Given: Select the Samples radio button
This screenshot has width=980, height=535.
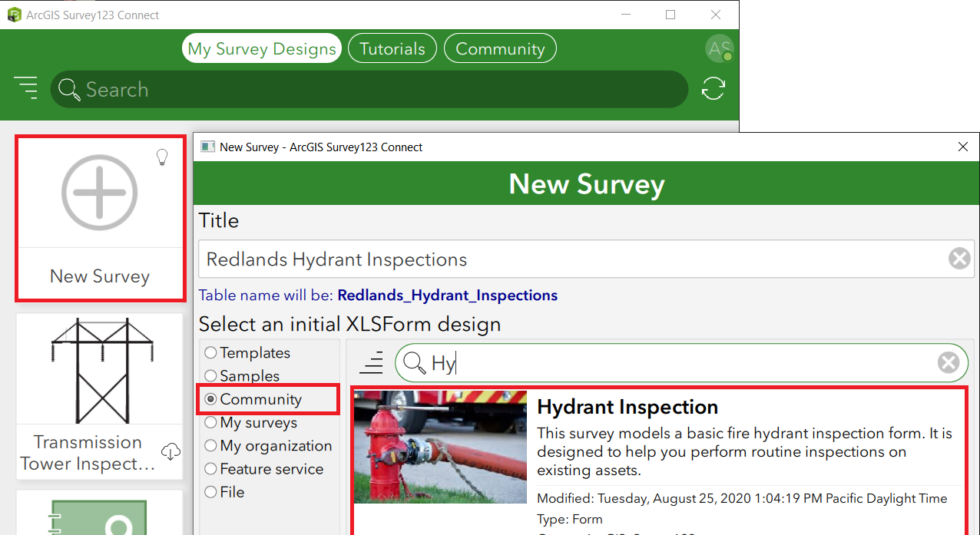Looking at the screenshot, I should (210, 376).
